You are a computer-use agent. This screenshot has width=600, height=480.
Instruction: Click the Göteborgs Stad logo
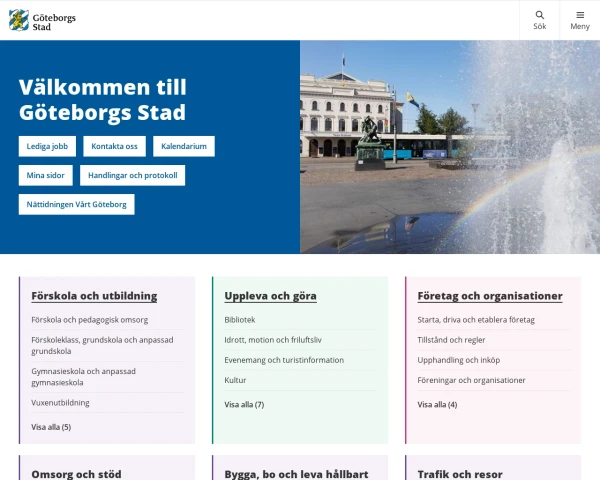[42, 20]
